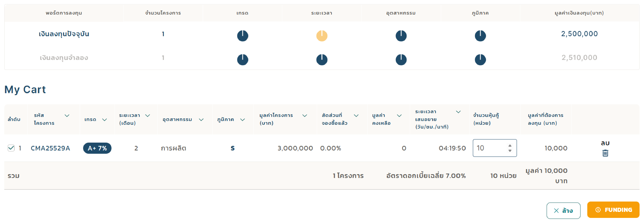Decrease bond units with down arrow
The width and height of the screenshot is (644, 222).
point(510,151)
